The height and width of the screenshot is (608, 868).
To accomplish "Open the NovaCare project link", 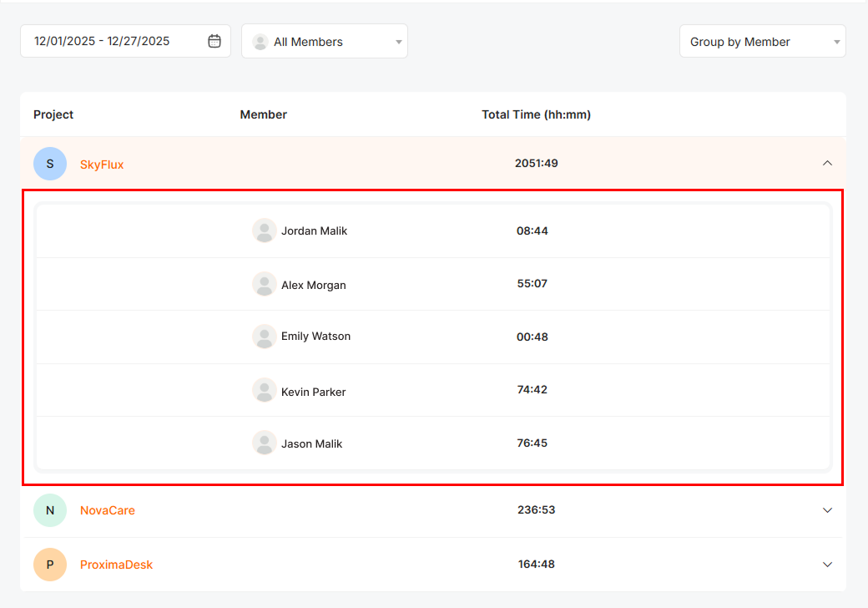I will pos(108,510).
